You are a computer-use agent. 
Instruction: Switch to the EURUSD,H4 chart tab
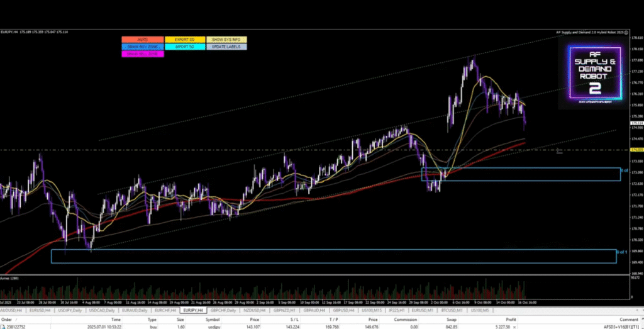click(40, 310)
